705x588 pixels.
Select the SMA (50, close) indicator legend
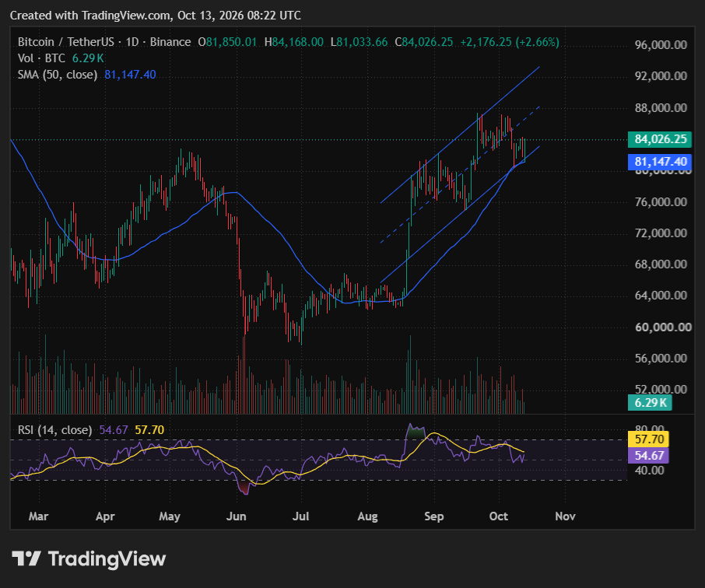point(58,75)
